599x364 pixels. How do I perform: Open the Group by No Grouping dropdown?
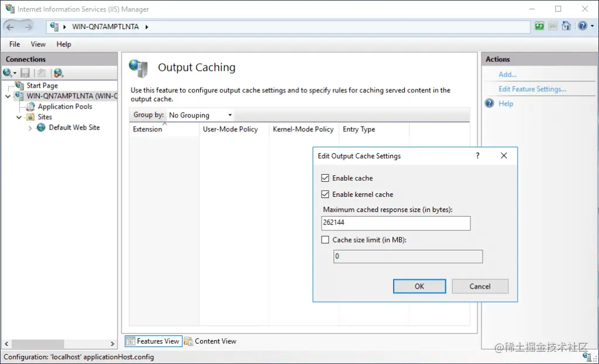point(201,115)
